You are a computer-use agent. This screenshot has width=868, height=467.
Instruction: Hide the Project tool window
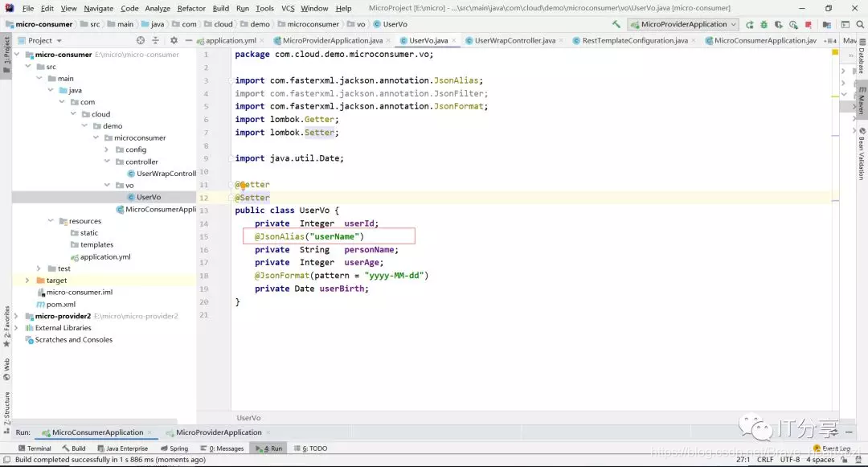(x=188, y=40)
